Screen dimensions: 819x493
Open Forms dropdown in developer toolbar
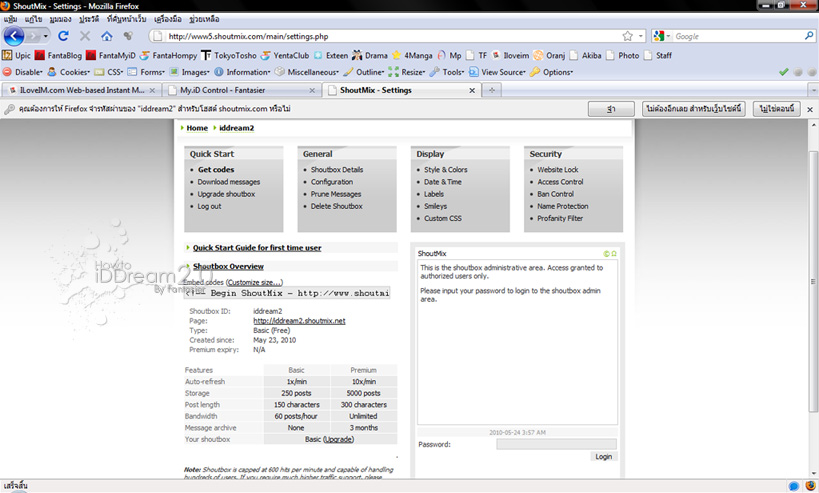(x=146, y=72)
